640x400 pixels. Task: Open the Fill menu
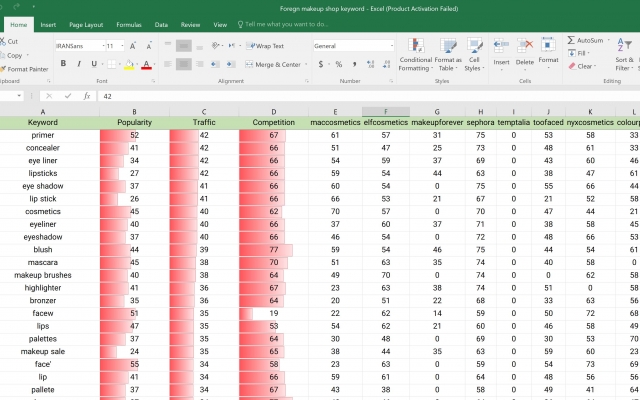click(x=579, y=53)
